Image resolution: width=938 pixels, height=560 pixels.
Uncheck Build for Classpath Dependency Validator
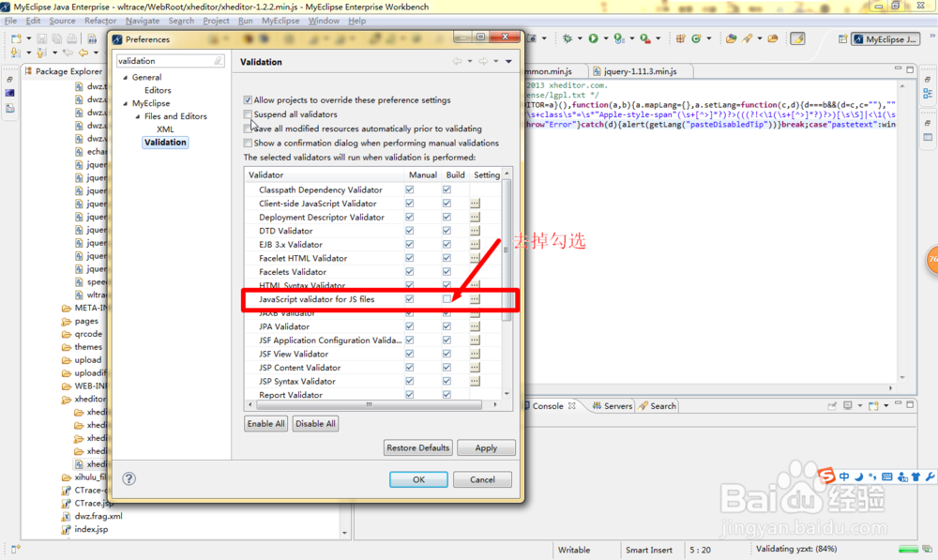(x=446, y=189)
